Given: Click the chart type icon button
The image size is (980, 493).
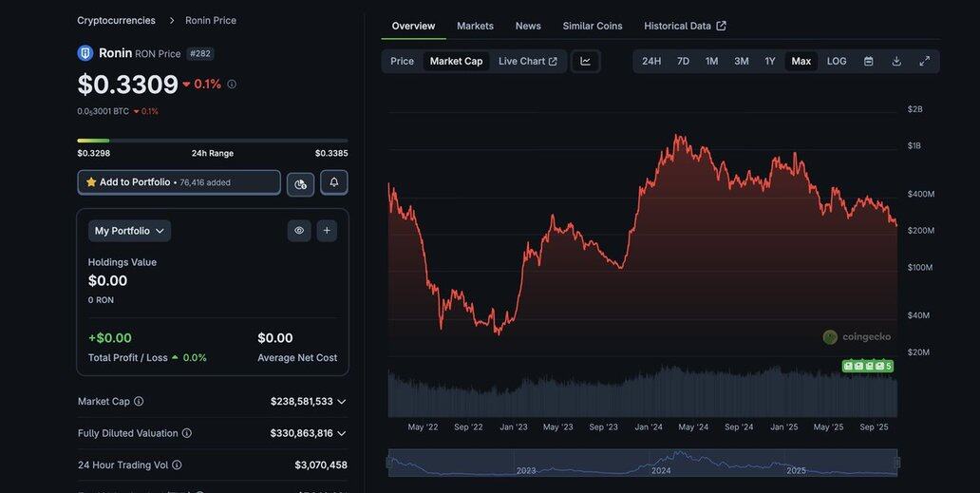Looking at the screenshot, I should click(x=586, y=62).
